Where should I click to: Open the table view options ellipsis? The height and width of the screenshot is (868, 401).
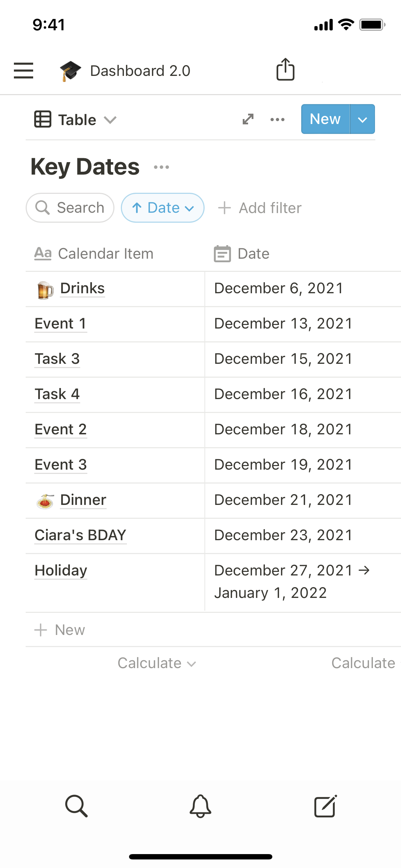(x=277, y=120)
